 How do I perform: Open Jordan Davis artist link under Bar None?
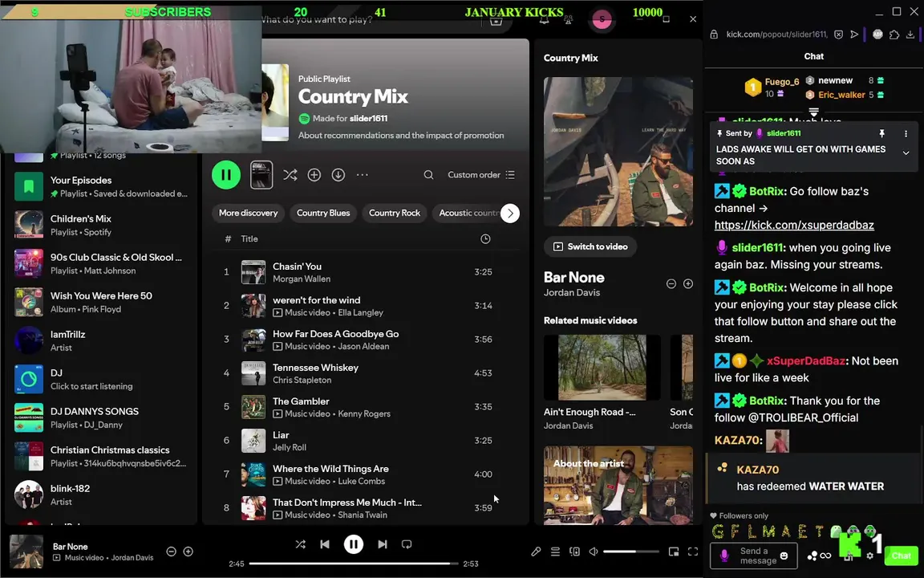coord(572,292)
